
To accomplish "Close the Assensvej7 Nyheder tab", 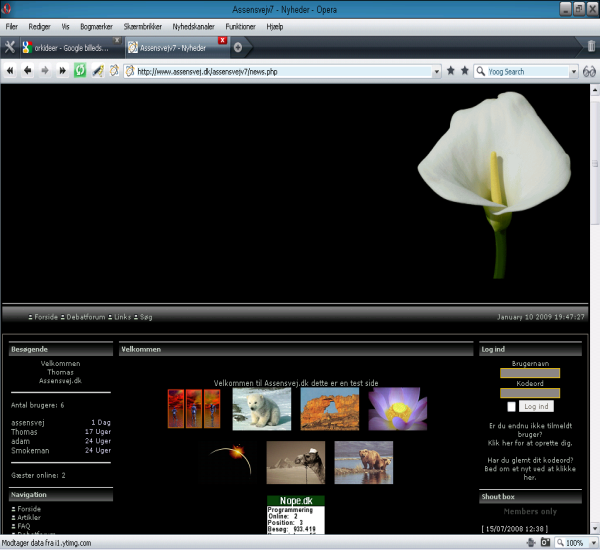I will (222, 40).
